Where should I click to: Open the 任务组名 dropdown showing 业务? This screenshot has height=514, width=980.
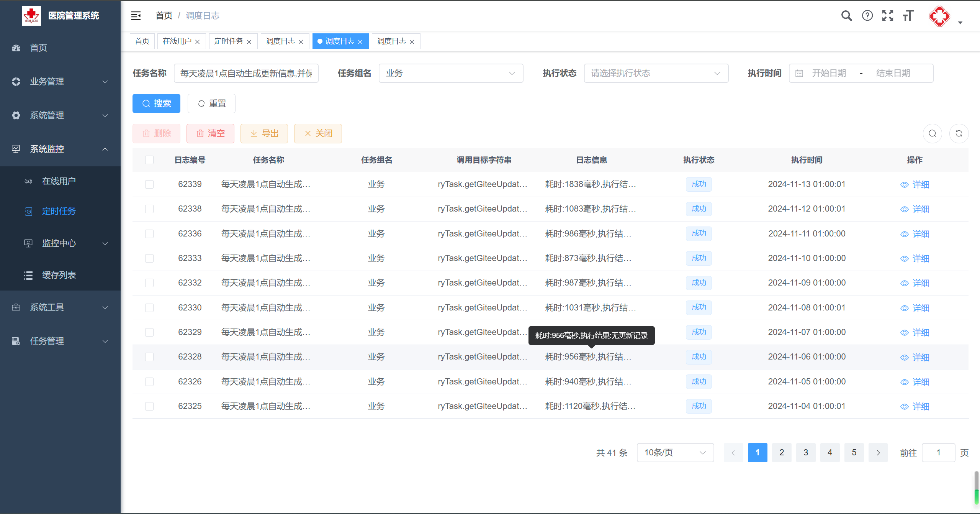450,73
